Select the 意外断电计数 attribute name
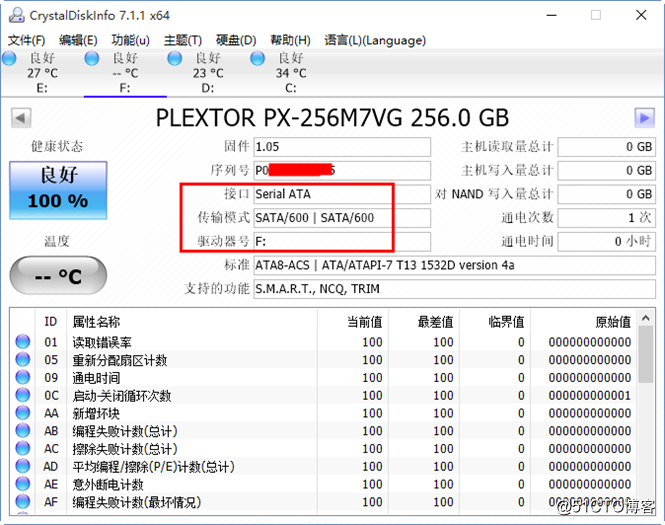The height and width of the screenshot is (525, 665). (x=108, y=485)
